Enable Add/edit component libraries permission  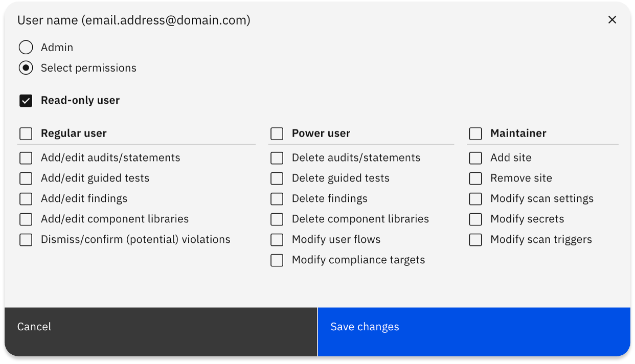(26, 219)
